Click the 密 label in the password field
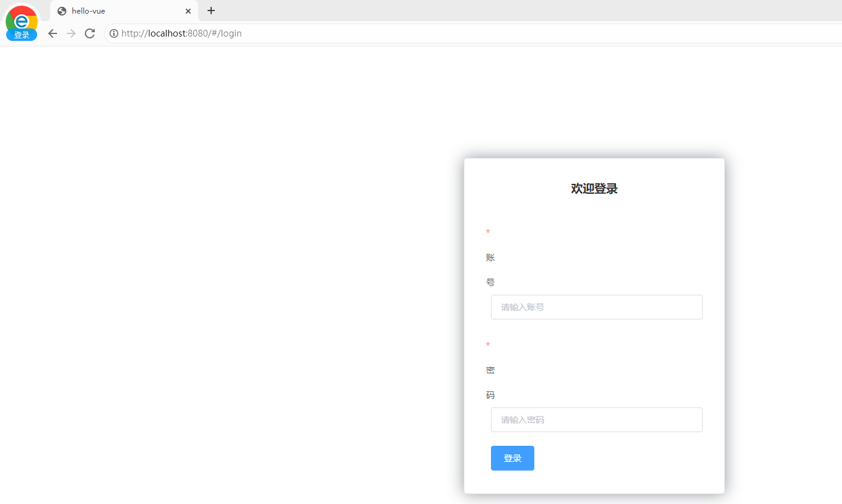842x504 pixels. pyautogui.click(x=490, y=370)
